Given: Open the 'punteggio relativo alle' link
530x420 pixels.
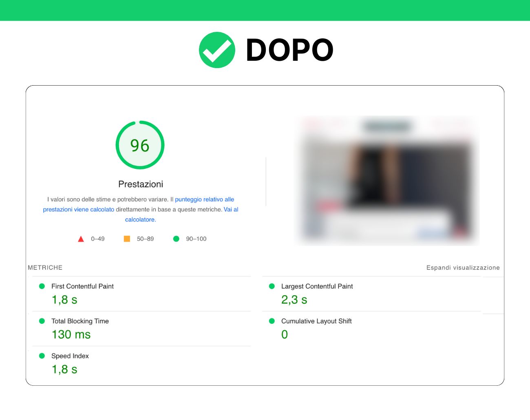Looking at the screenshot, I should coord(204,199).
